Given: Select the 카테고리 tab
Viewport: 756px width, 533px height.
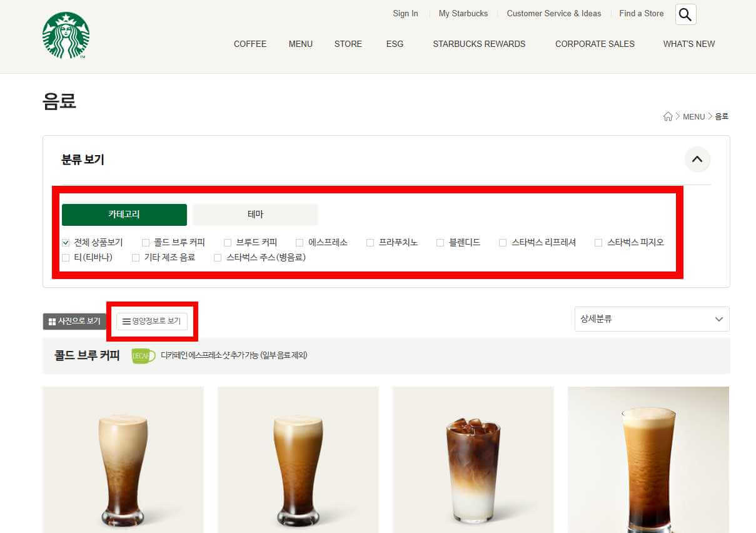Looking at the screenshot, I should click(124, 215).
